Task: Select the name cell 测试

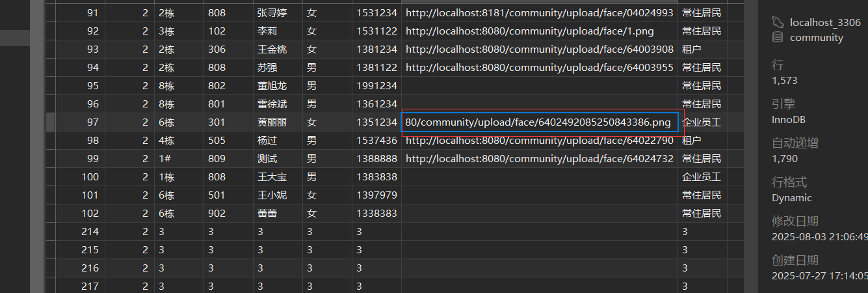Action: 278,159
